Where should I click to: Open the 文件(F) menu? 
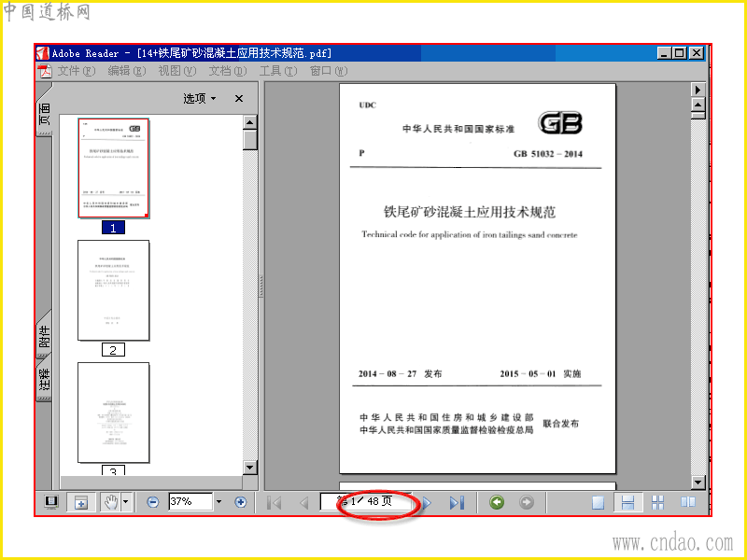pyautogui.click(x=77, y=71)
